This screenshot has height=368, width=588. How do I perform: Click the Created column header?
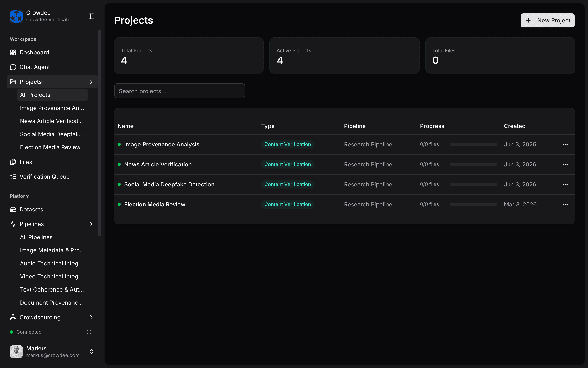[x=515, y=126]
